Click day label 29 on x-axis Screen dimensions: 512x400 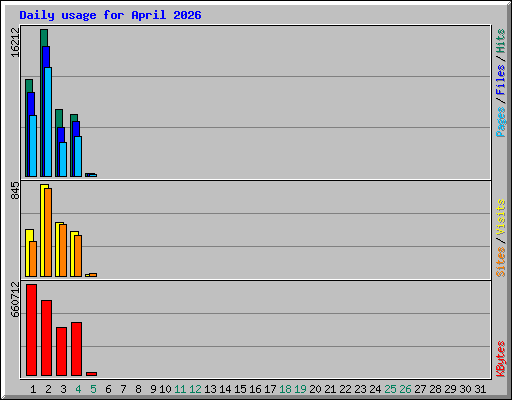coord(450,389)
